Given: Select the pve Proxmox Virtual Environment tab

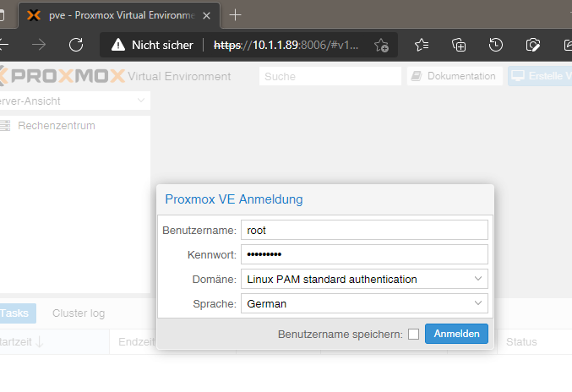Looking at the screenshot, I should [x=119, y=15].
